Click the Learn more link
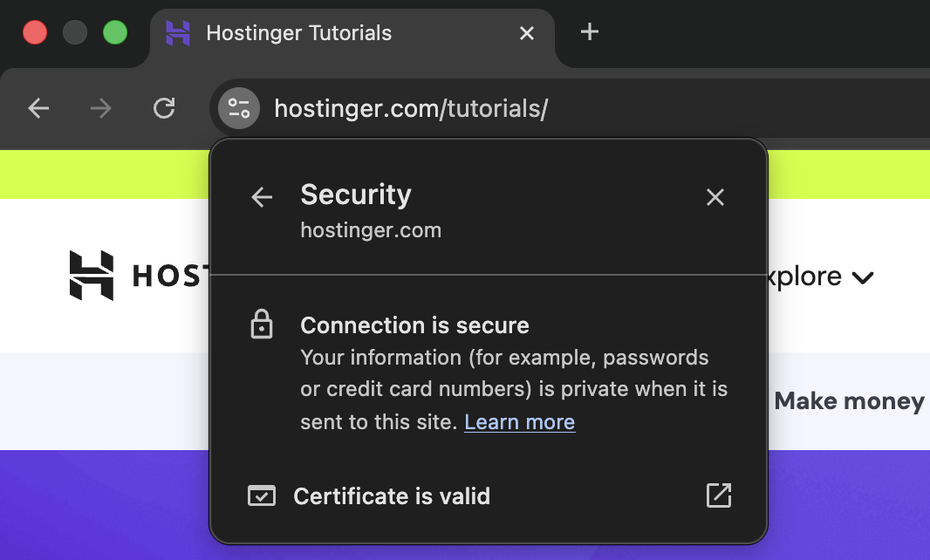The image size is (930, 560). (x=519, y=421)
